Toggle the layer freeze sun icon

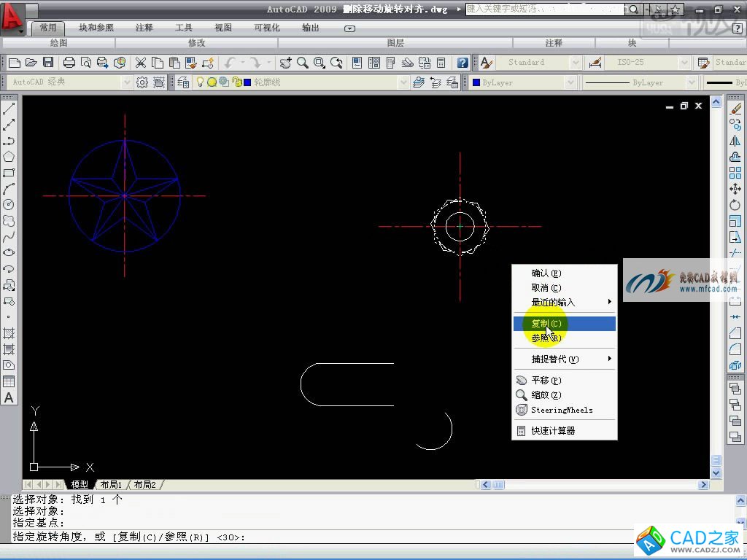(212, 82)
